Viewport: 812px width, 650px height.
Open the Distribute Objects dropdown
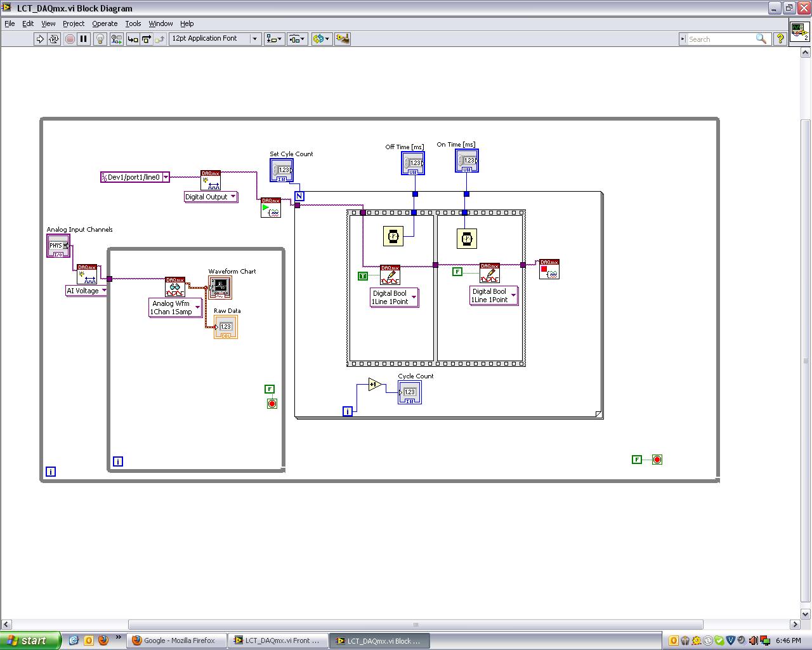click(x=297, y=39)
